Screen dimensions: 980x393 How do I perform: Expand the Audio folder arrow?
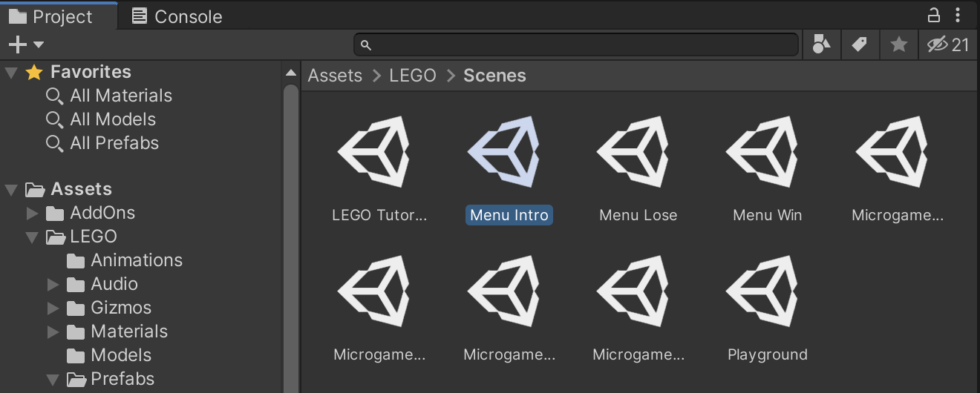tap(53, 285)
